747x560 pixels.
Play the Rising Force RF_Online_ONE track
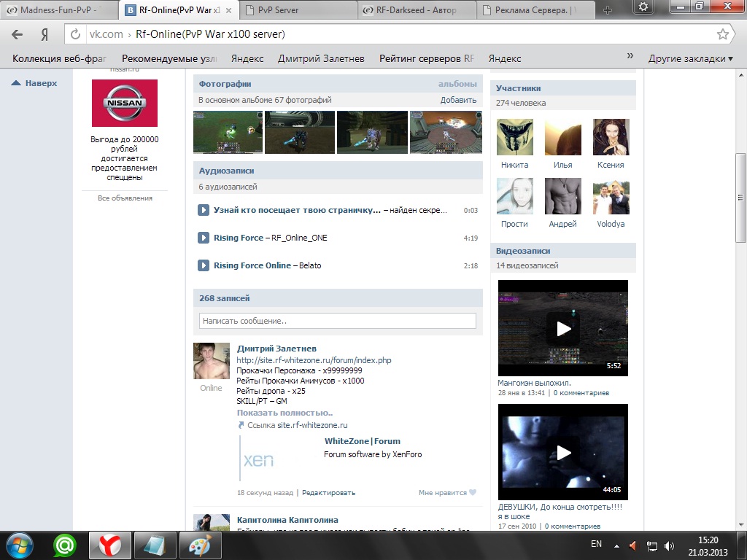[204, 238]
